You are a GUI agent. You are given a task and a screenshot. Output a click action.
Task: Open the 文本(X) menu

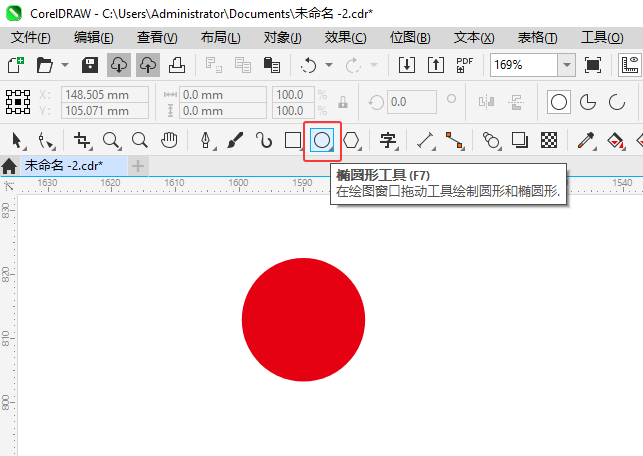474,38
